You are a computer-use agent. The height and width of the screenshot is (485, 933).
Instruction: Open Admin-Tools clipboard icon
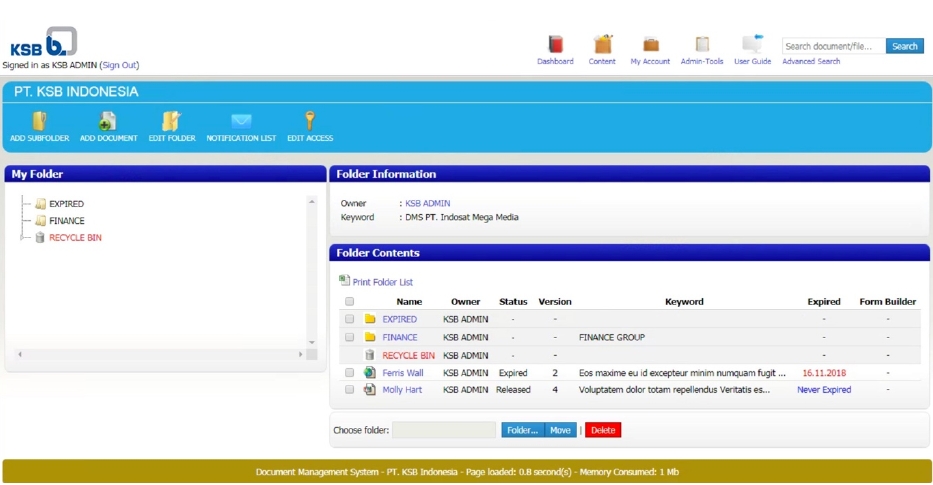(702, 45)
